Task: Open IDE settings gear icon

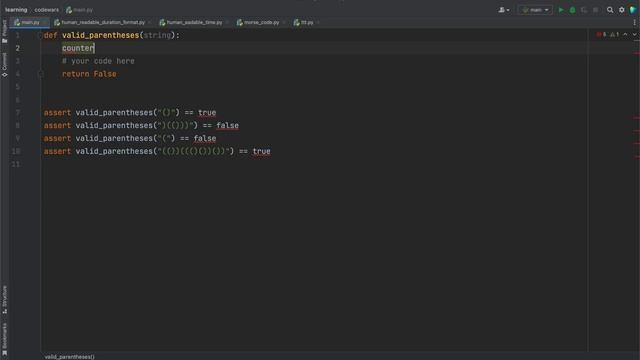Action: click(x=621, y=10)
